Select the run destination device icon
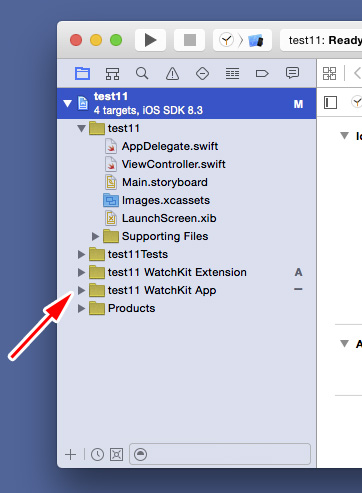This screenshot has width=362, height=493. click(256, 40)
